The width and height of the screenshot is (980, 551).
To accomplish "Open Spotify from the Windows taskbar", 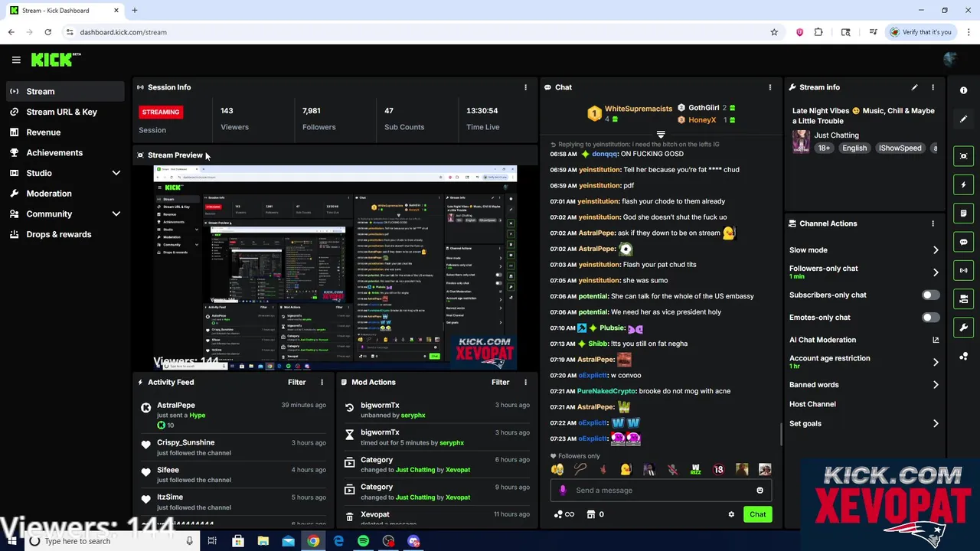I will [364, 541].
